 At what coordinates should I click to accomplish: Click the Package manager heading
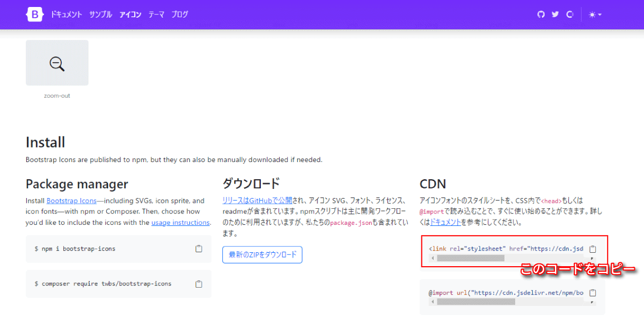click(x=77, y=184)
